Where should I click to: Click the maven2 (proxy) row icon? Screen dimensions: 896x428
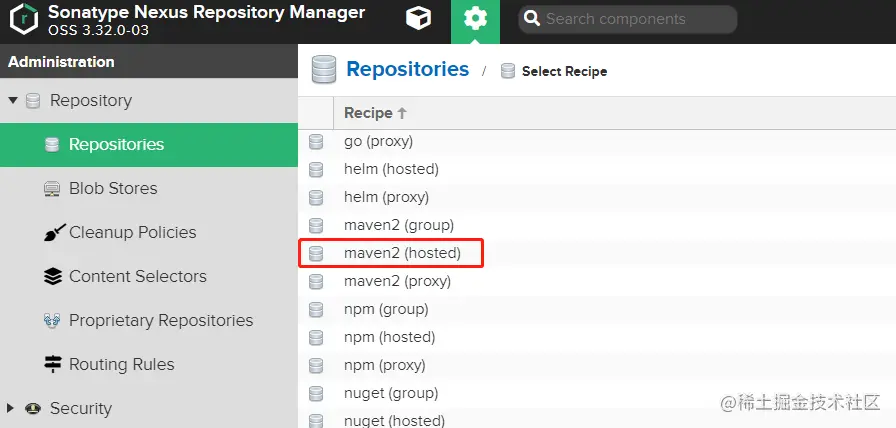click(x=316, y=282)
